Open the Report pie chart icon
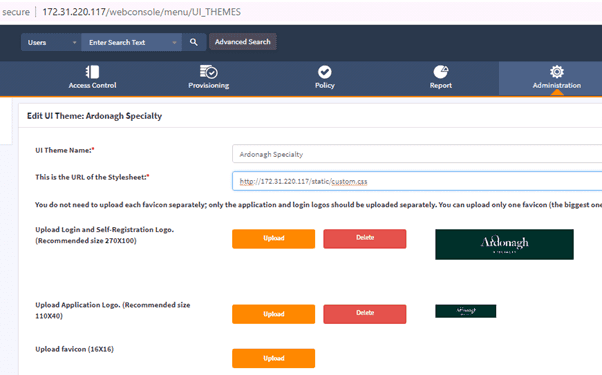 coord(440,72)
